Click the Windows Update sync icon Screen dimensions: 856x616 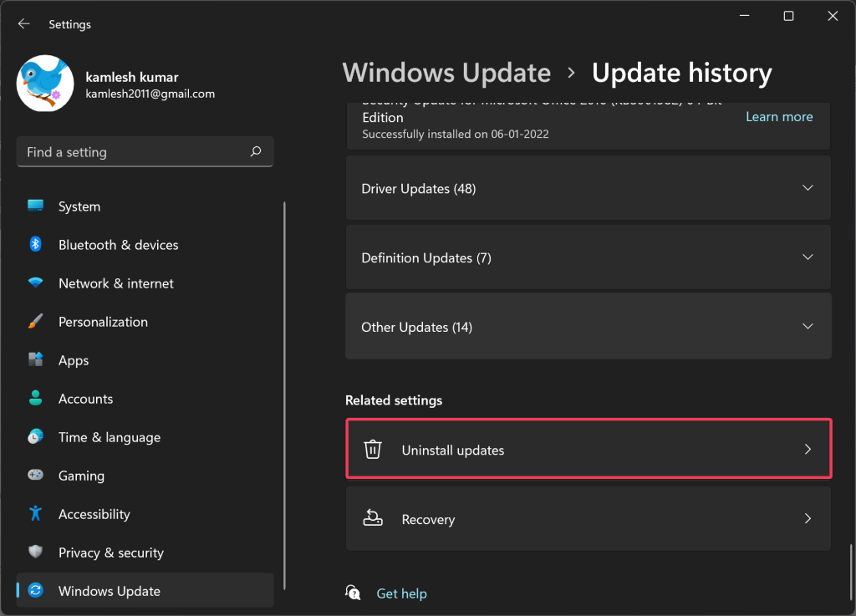coord(35,590)
